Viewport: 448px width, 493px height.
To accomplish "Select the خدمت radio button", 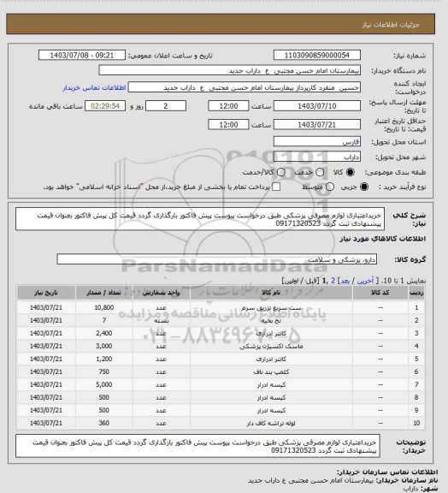I will (320, 172).
